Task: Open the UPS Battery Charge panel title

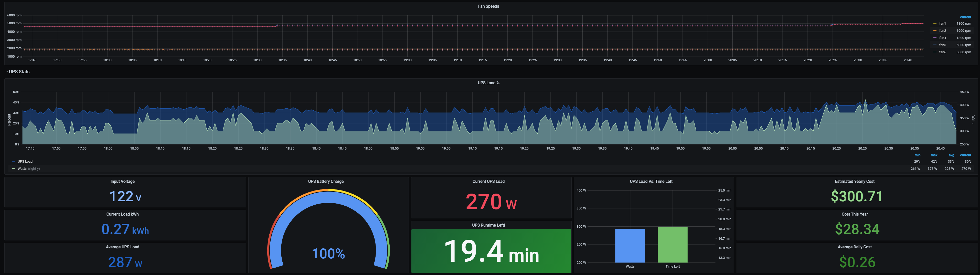Action: click(326, 182)
